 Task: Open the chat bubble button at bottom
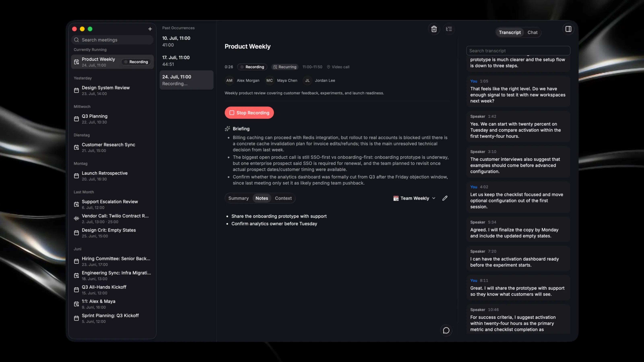(x=446, y=330)
